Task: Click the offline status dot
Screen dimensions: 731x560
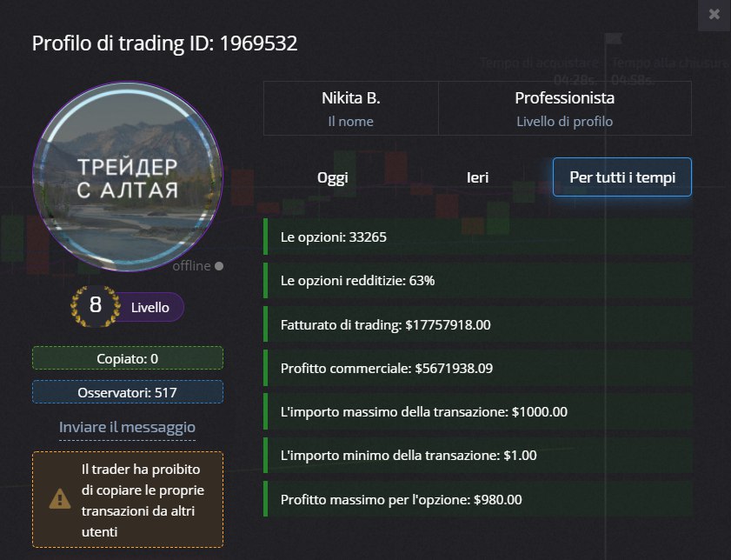Action: (x=219, y=266)
